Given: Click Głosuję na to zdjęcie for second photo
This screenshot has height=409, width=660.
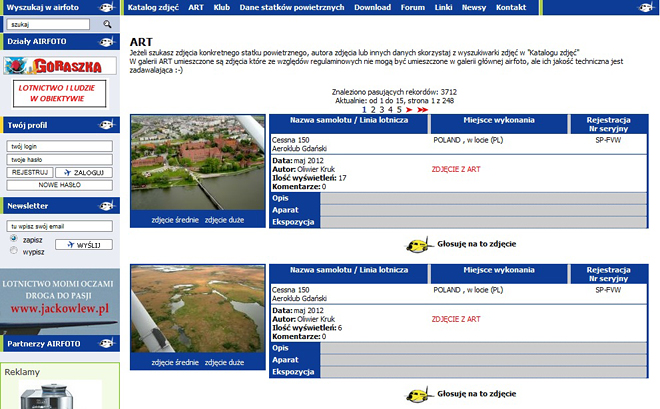Looking at the screenshot, I should [476, 394].
